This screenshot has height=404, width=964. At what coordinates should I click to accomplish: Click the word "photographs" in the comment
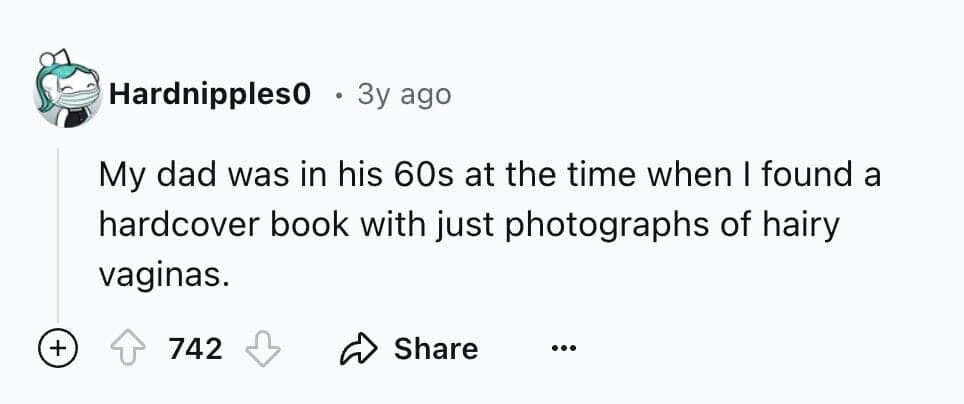click(x=607, y=224)
